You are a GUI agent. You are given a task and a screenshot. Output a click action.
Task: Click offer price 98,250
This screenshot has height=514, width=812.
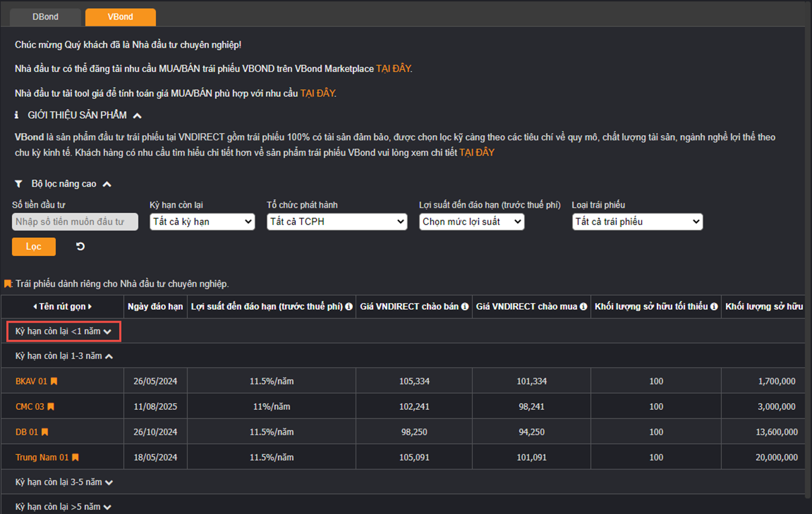pos(414,432)
